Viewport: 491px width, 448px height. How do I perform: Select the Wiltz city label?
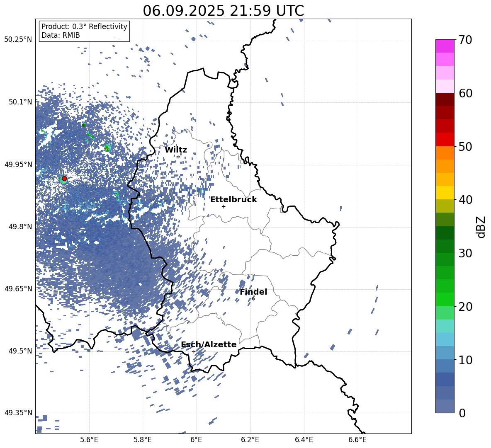pyautogui.click(x=176, y=150)
